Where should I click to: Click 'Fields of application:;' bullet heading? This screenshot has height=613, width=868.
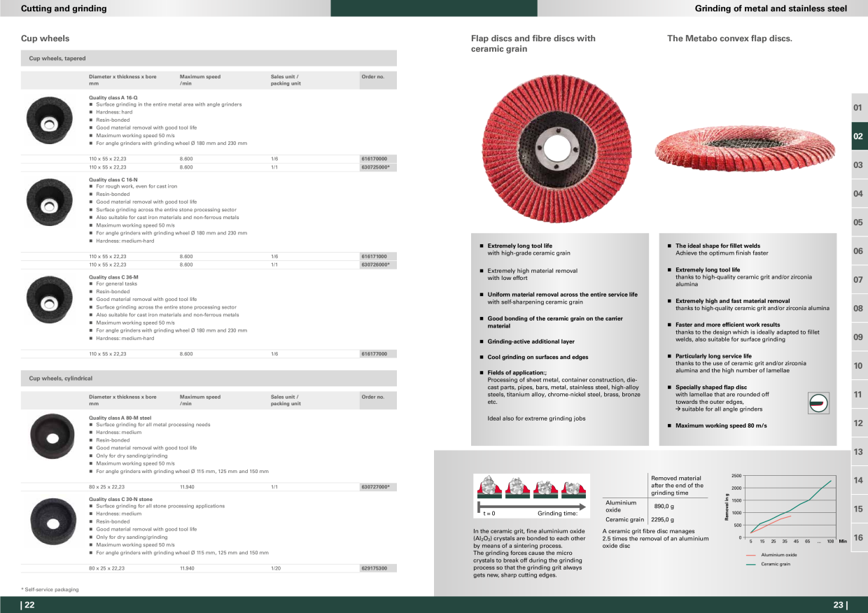517,372
